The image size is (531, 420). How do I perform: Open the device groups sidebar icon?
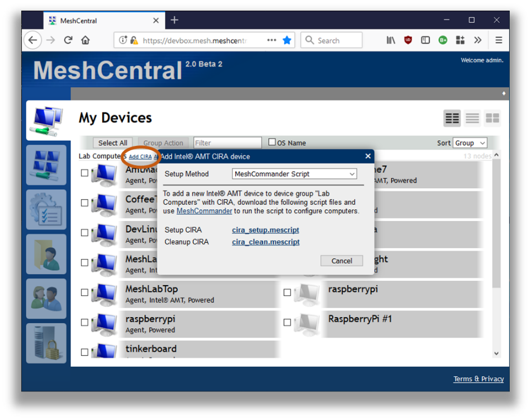(46, 165)
